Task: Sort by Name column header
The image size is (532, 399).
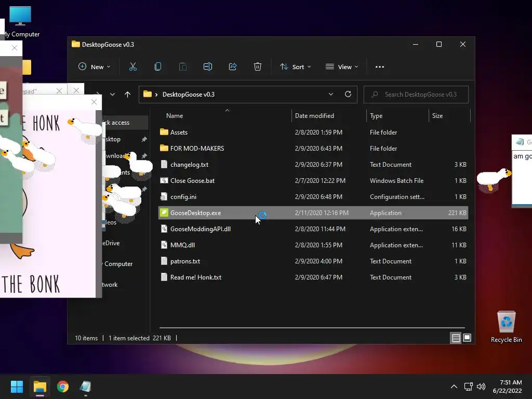Action: point(175,116)
